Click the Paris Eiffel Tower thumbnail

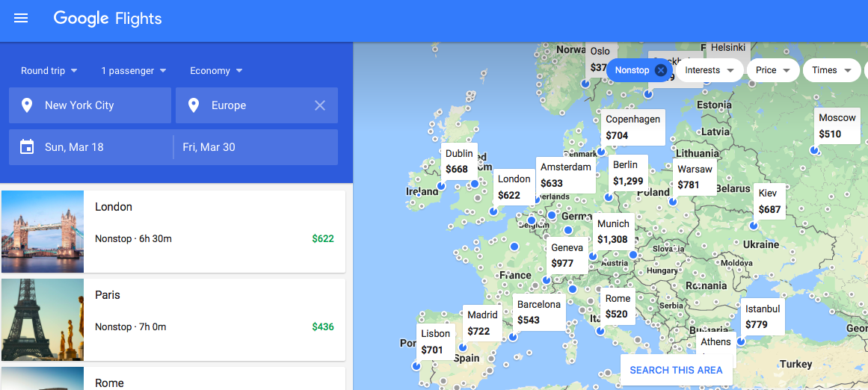(x=43, y=320)
